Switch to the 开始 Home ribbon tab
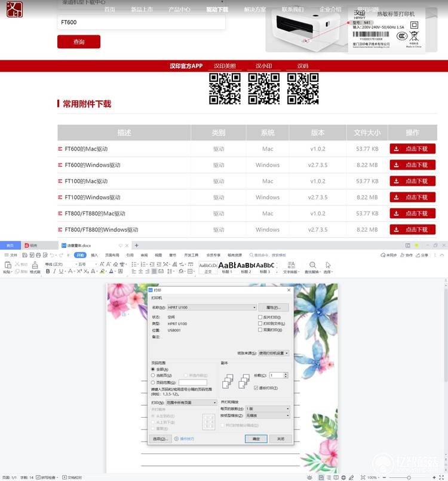The image size is (448, 481). (80, 255)
